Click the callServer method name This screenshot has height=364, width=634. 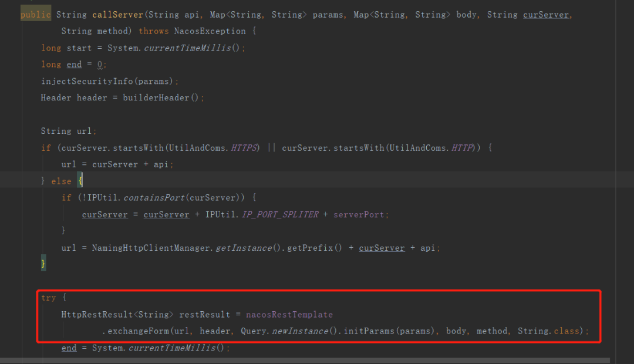coord(117,15)
